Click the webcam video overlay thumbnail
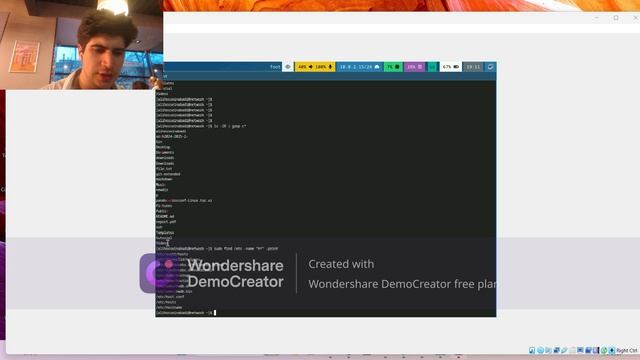Screen dimensions: 640x360 (x=82, y=44)
